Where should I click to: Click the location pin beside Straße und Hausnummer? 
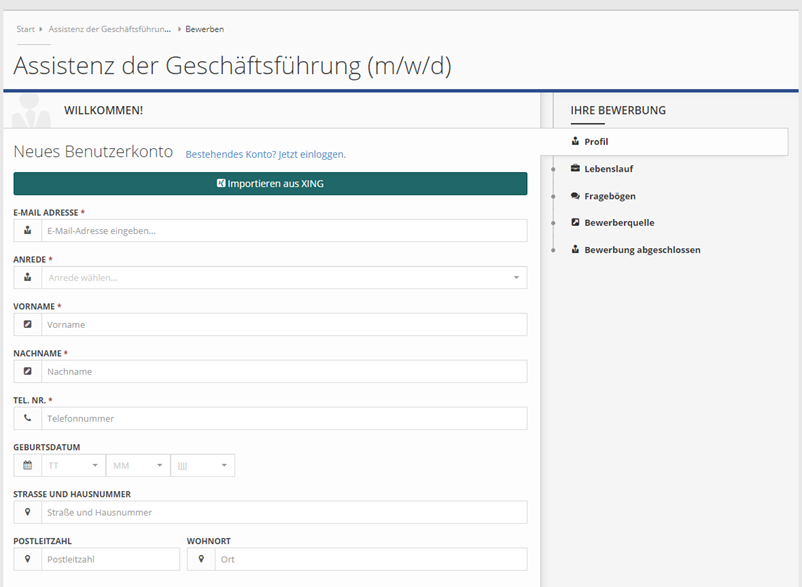tap(28, 512)
